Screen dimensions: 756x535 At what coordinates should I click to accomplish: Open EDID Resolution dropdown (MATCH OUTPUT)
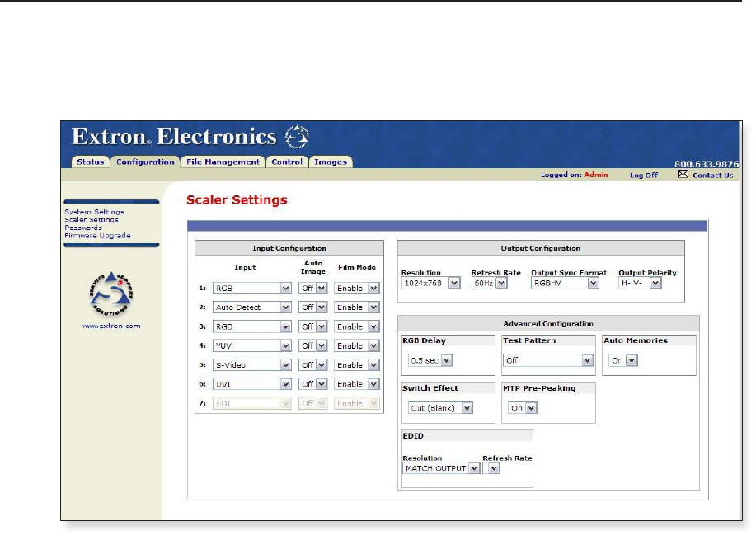click(441, 468)
